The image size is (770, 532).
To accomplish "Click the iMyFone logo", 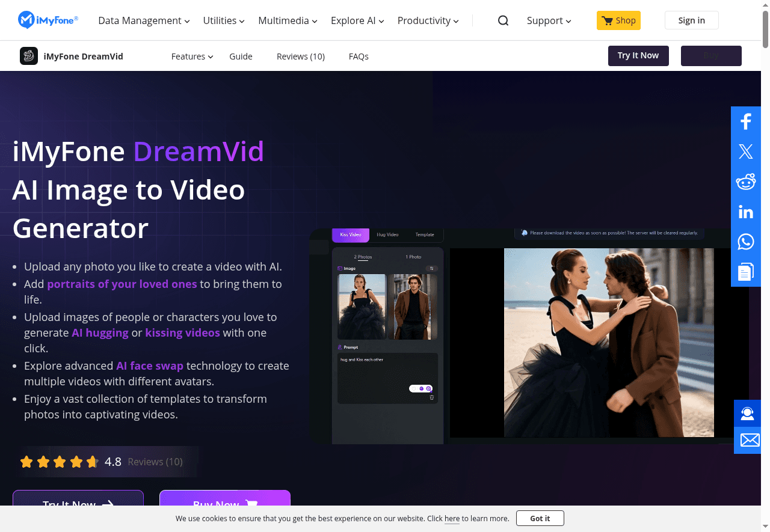I will pos(48,20).
